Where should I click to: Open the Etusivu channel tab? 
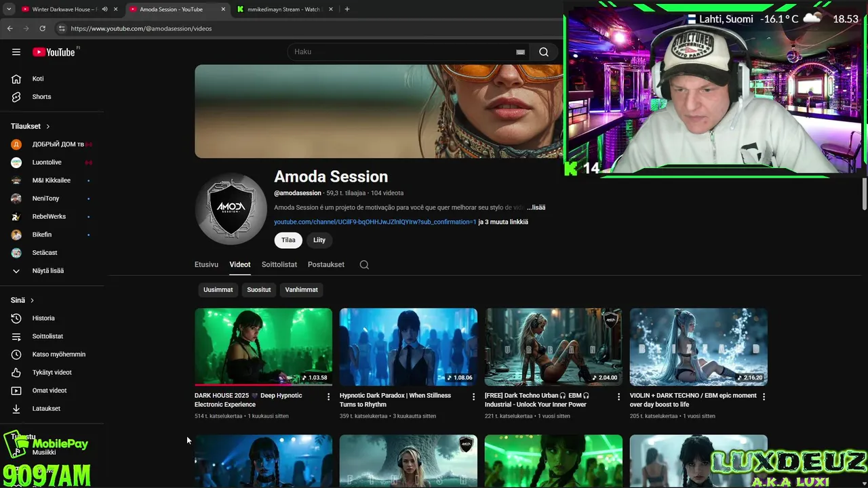(x=206, y=265)
